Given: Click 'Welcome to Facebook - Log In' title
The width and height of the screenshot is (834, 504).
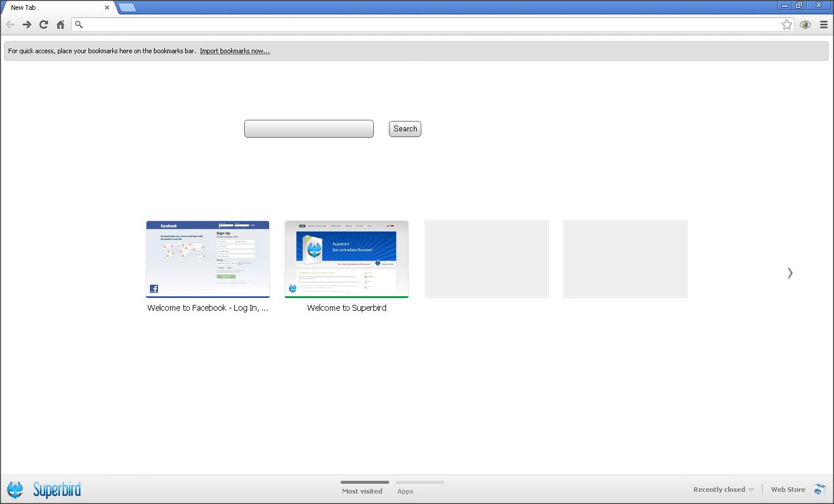Looking at the screenshot, I should [x=208, y=308].
